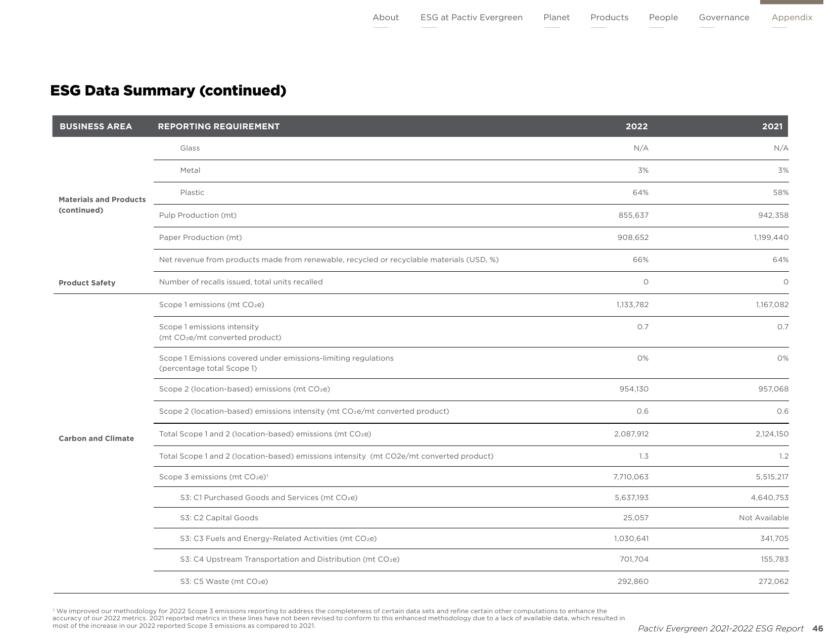The height and width of the screenshot is (644, 834).
Task: Click the 2022 column header
Action: [x=637, y=126]
